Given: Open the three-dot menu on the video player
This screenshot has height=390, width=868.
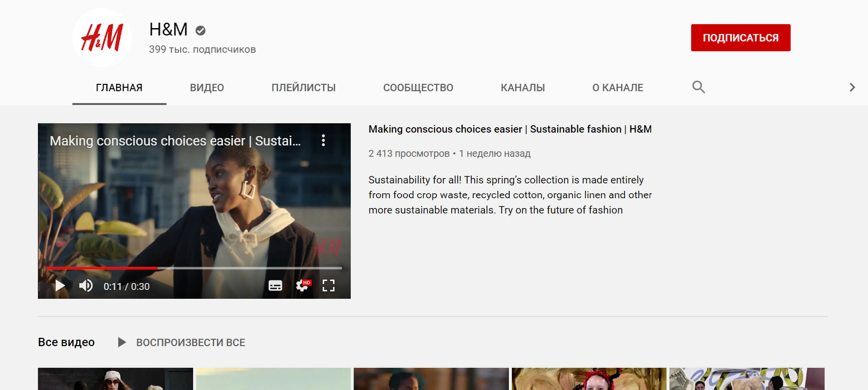Looking at the screenshot, I should click(x=323, y=141).
